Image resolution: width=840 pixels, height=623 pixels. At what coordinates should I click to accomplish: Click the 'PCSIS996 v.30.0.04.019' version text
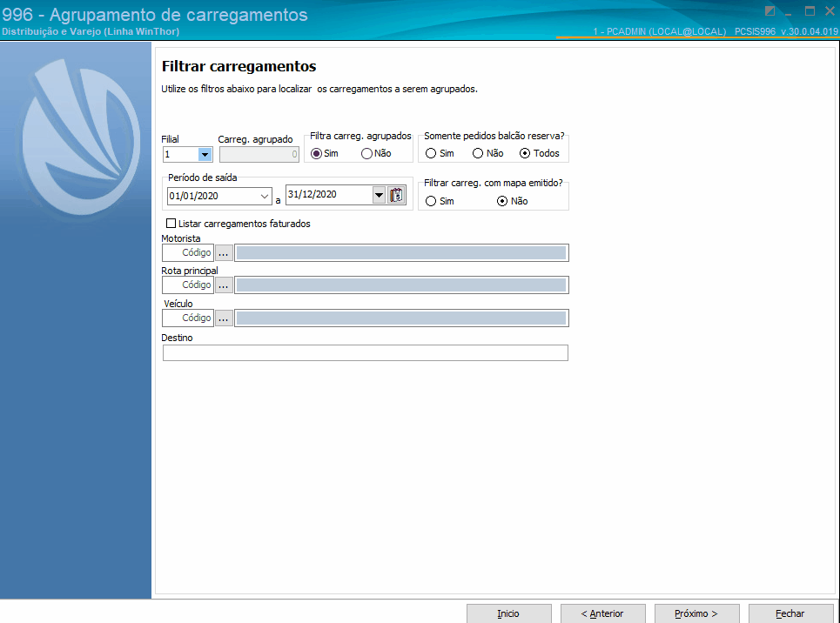click(x=786, y=31)
